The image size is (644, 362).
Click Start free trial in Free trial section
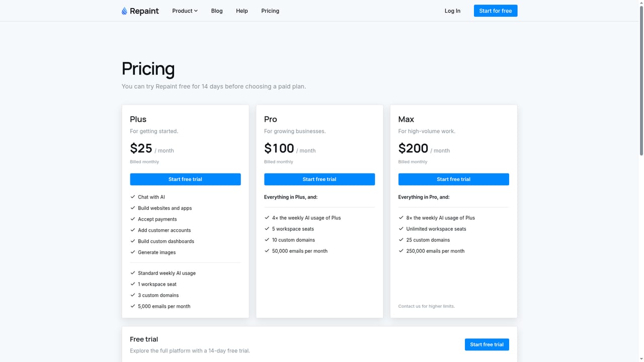coord(487,344)
